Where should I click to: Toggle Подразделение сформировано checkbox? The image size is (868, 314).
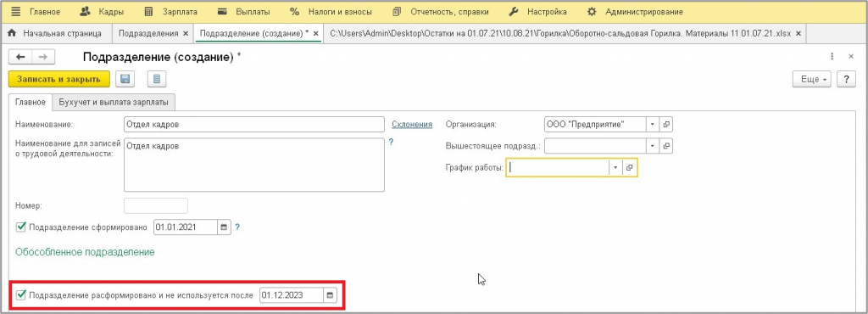tap(21, 227)
